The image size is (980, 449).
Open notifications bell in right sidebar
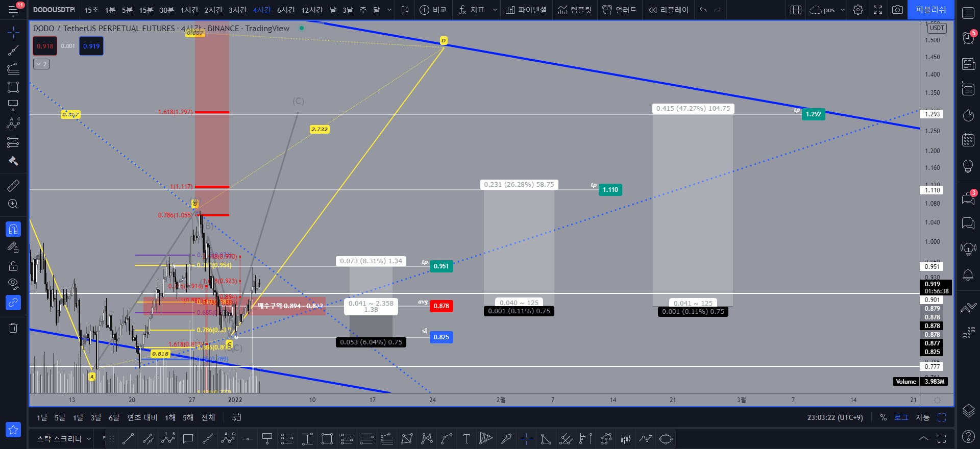pyautogui.click(x=968, y=275)
